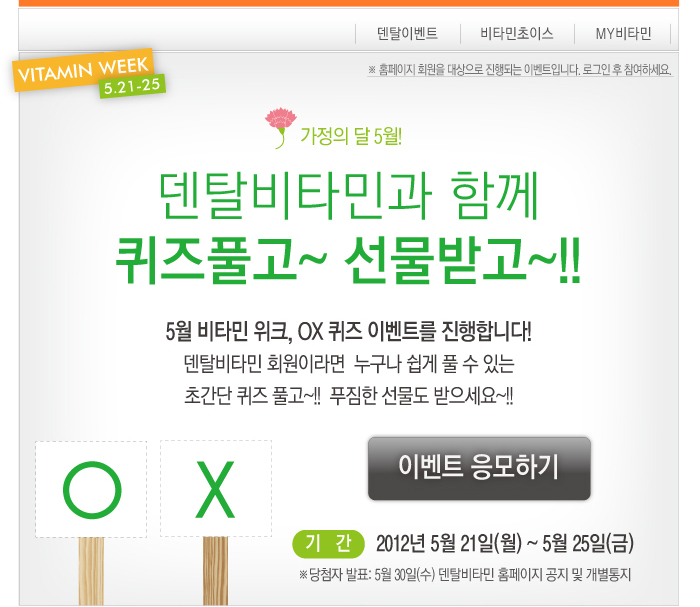Click the VITAMIN WEEK orange badge
Image resolution: width=700 pixels, height=607 pixels.
(x=83, y=70)
